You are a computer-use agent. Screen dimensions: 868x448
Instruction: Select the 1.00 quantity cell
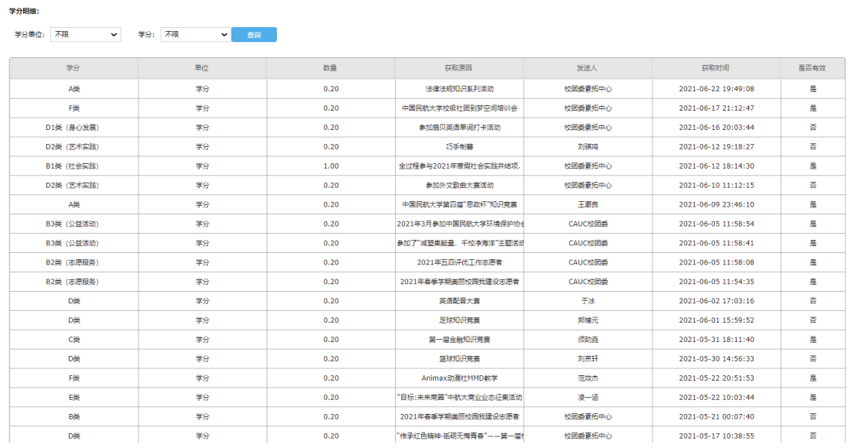tap(331, 166)
